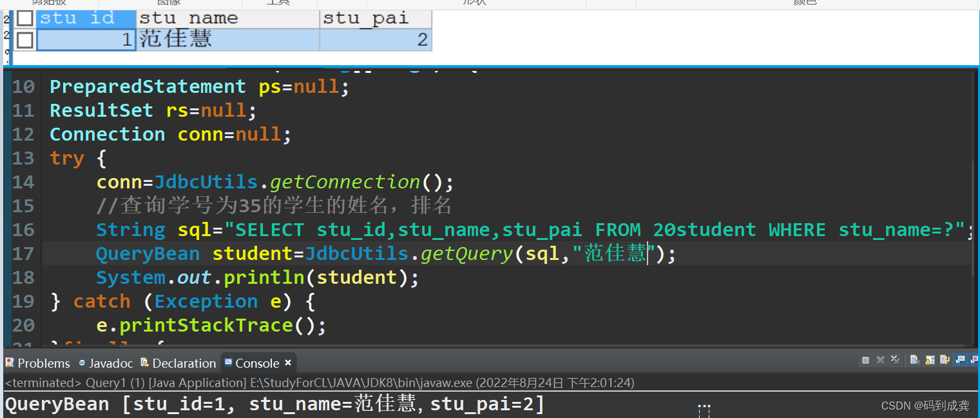Check the checkbox beside the 范佳慧 row
Image resolution: width=980 pixels, height=418 pixels.
click(24, 39)
